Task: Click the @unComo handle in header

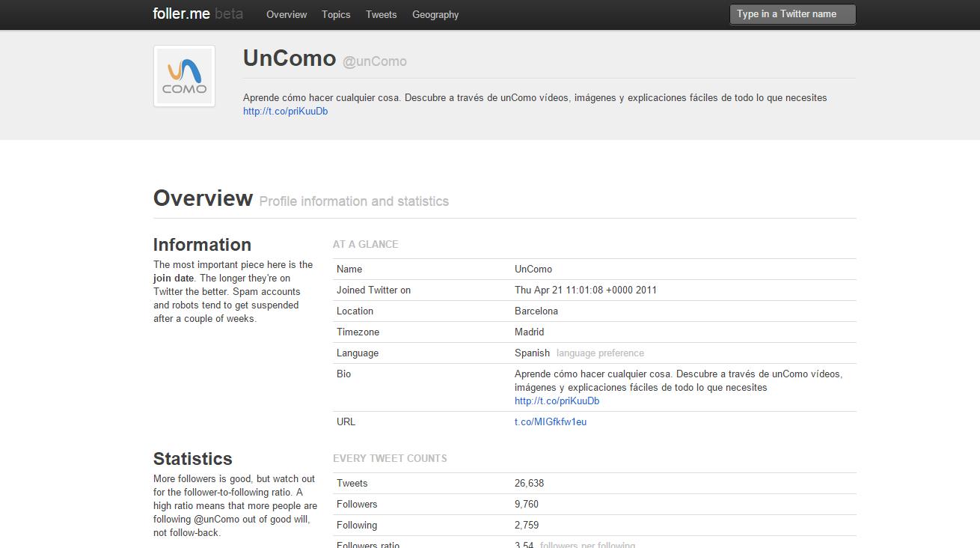Action: 375,61
